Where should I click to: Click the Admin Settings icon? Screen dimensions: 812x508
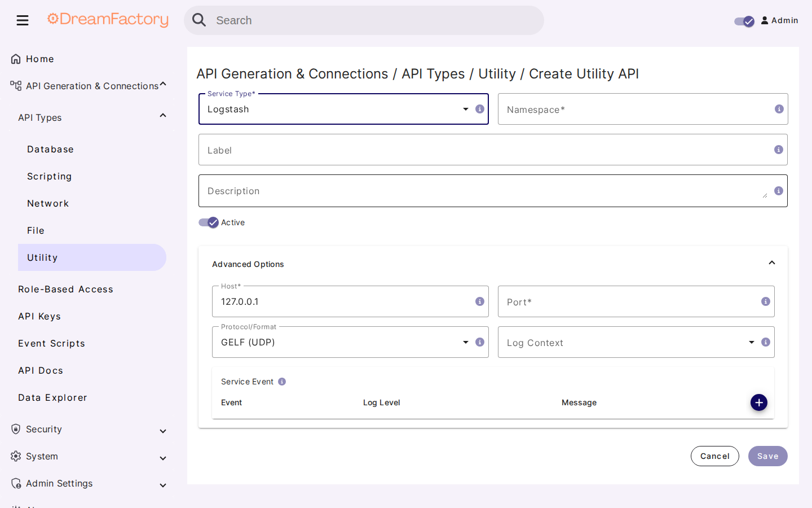pos(16,483)
